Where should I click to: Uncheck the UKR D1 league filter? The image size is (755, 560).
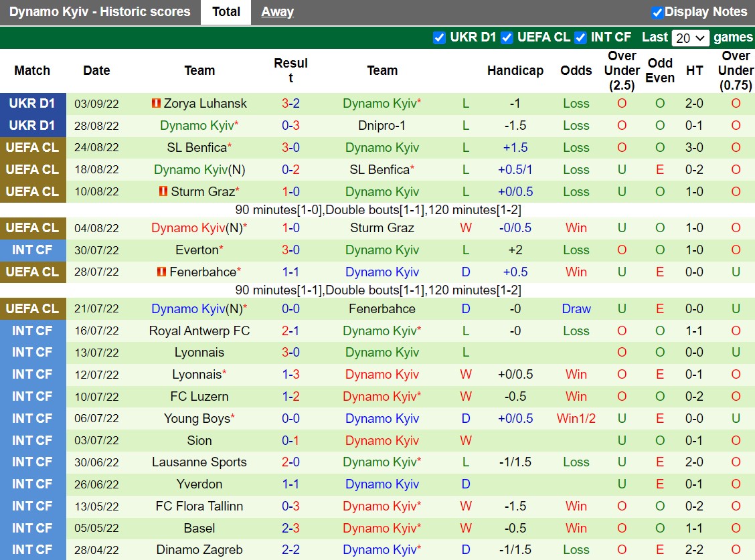(439, 37)
